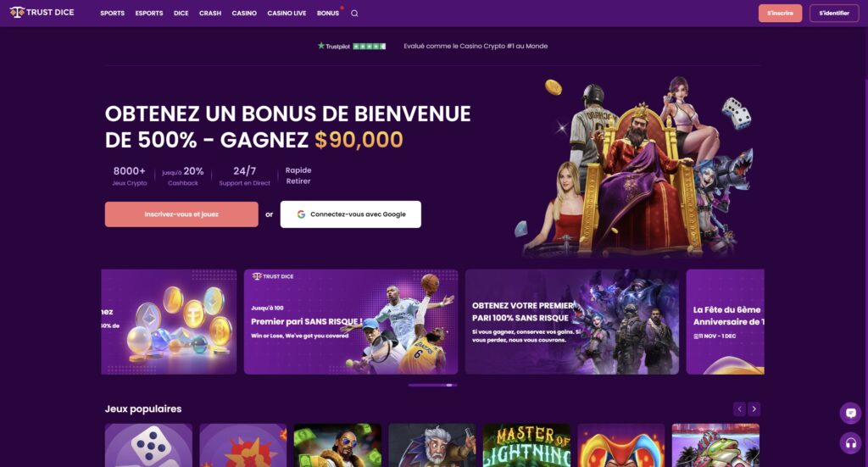Open the Bonus menu item
This screenshot has height=467, width=868.
click(x=328, y=14)
